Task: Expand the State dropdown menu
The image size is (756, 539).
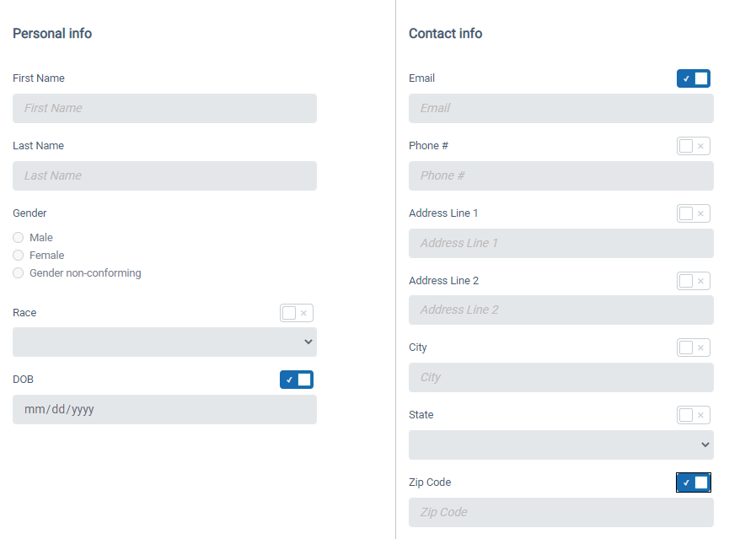Action: point(561,445)
